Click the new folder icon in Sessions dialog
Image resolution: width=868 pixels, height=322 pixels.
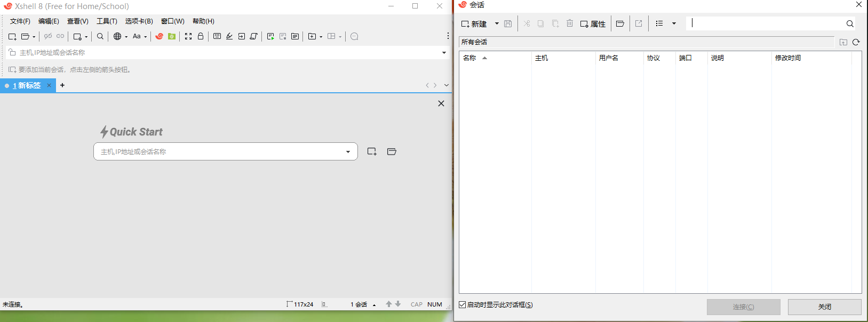(x=620, y=23)
